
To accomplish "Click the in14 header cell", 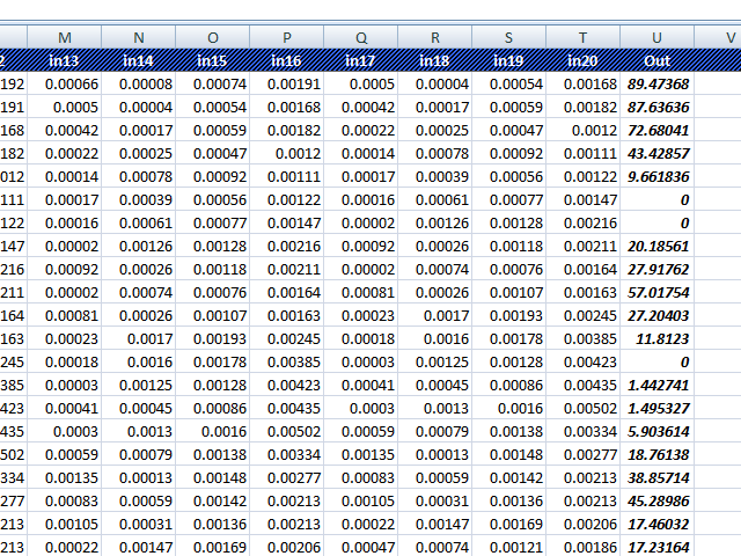I will pyautogui.click(x=138, y=60).
